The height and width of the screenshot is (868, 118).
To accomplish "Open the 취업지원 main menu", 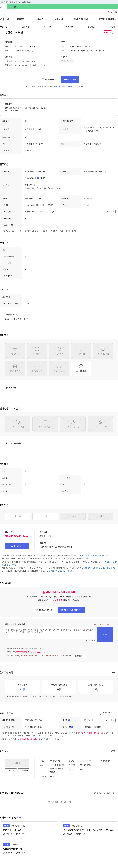I will click(x=39, y=19).
